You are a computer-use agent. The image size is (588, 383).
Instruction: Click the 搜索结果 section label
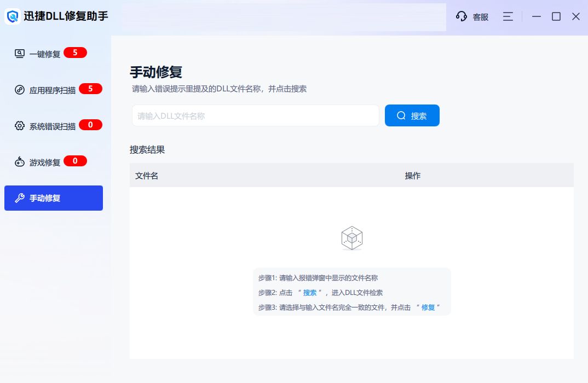[x=147, y=149]
